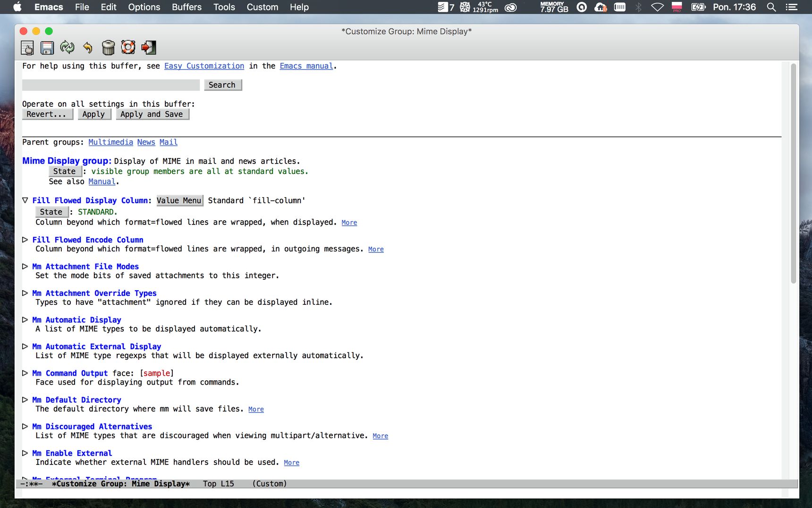Collapse the Fill Flowed Display Column option
This screenshot has width=812, height=508.
[25, 200]
